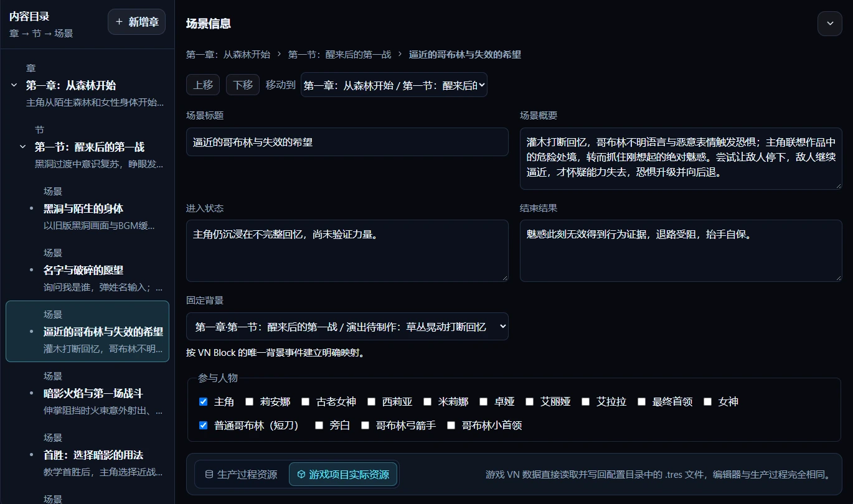This screenshot has height=504, width=853.
Task: Focus the 场景概要 text area
Action: point(681,159)
